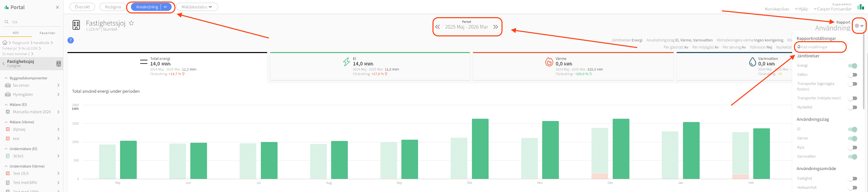The height and width of the screenshot is (192, 868).
Task: Click fas cenan component icon
Action: [8, 86]
